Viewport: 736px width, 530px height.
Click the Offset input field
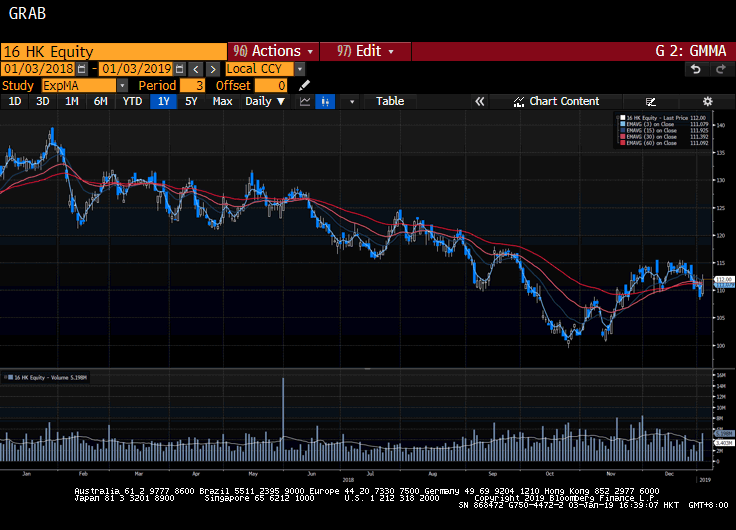271,85
